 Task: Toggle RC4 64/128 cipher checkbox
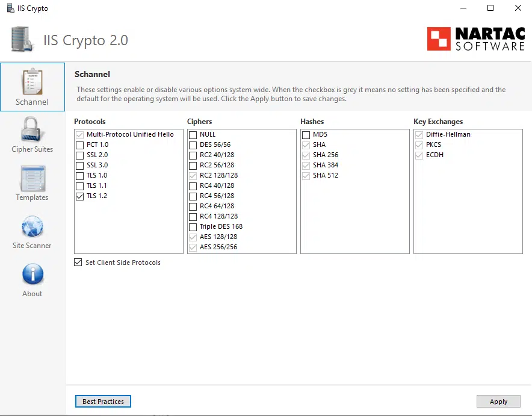tap(193, 206)
